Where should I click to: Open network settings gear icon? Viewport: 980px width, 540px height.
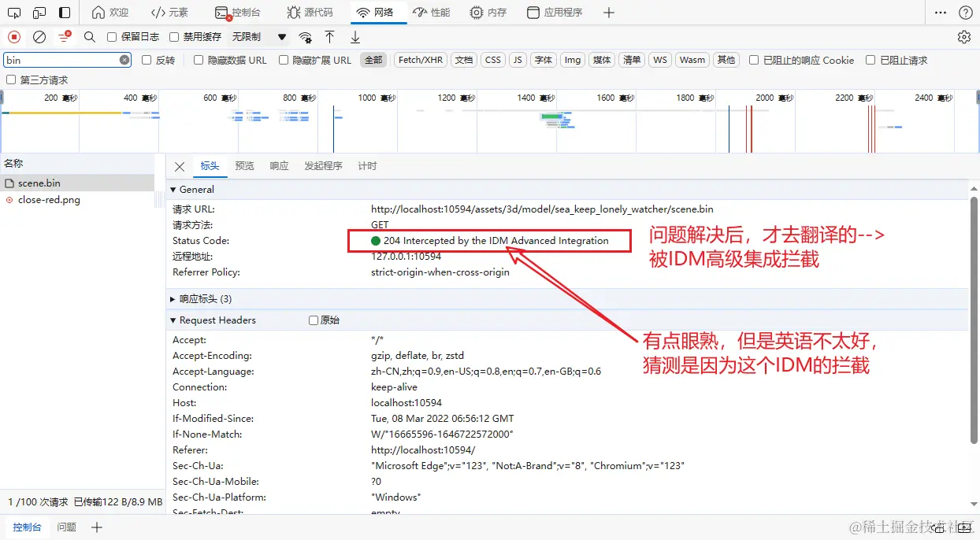click(x=964, y=37)
